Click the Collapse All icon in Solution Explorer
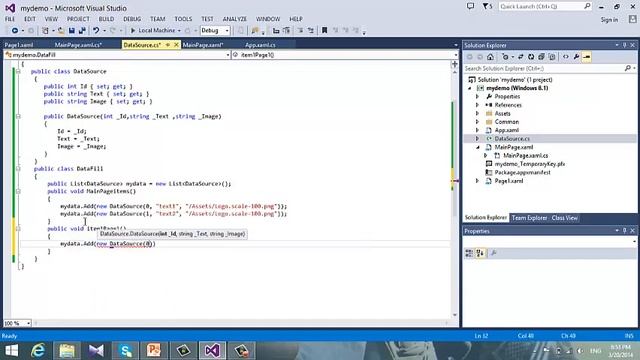This screenshot has width=640, height=360. tap(541, 57)
